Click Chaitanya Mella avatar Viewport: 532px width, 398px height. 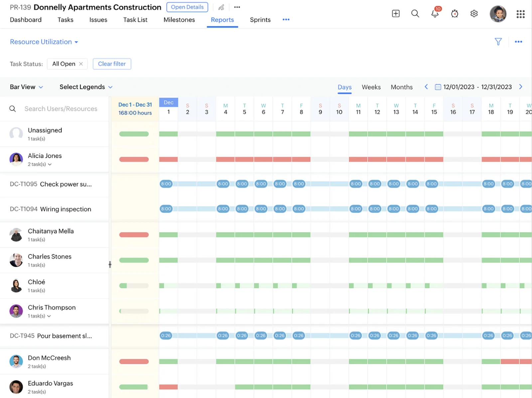coord(16,235)
